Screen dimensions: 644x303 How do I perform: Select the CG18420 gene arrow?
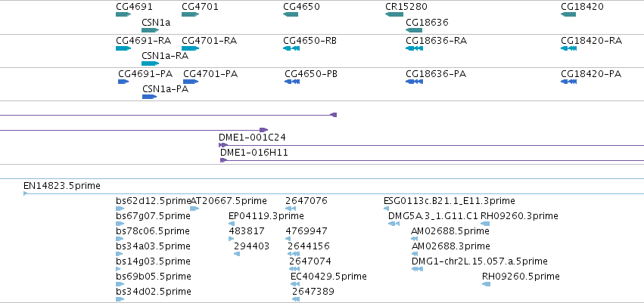click(x=568, y=14)
